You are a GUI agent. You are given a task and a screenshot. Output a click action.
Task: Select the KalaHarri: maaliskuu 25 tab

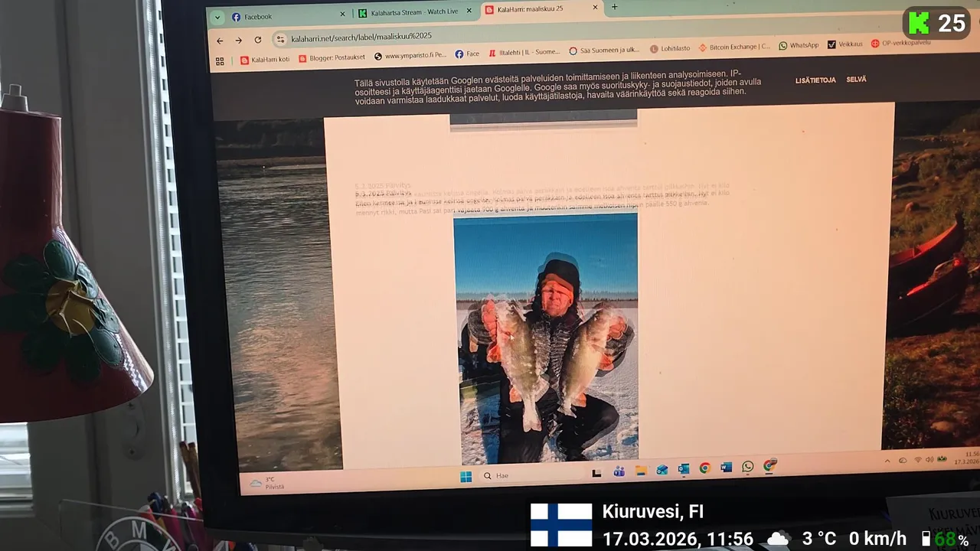pos(542,8)
